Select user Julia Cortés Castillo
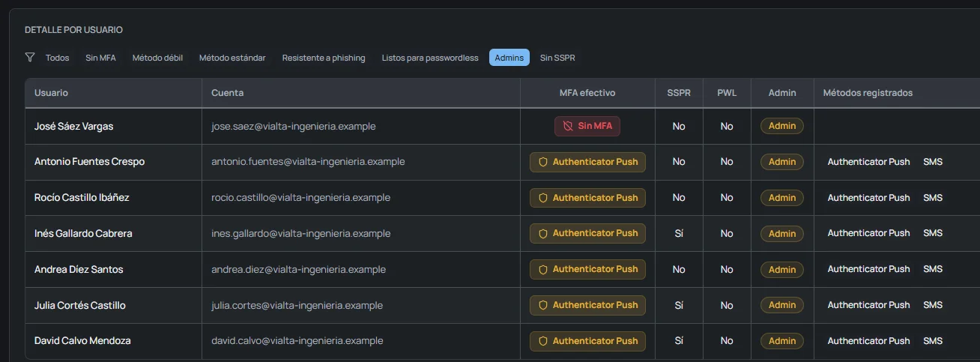This screenshot has height=362, width=980. point(80,305)
